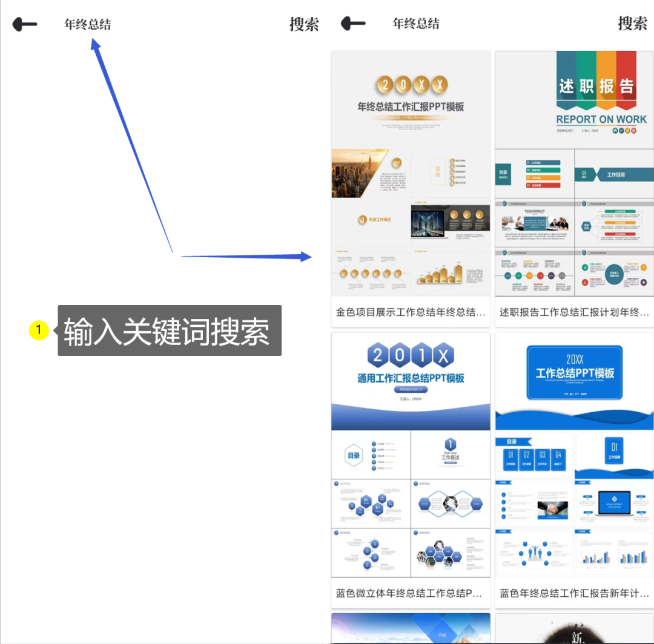
Task: Tap the 搜索 button in the right panel
Action: coord(632,24)
